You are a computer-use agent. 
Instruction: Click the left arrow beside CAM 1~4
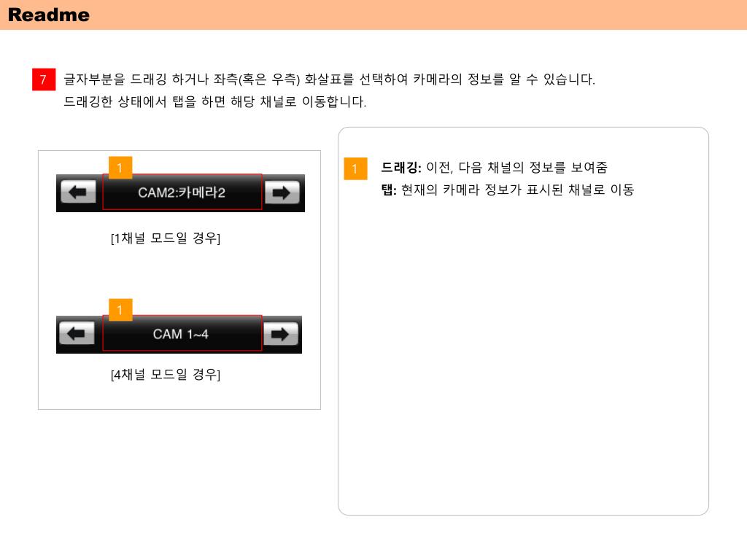pos(77,334)
